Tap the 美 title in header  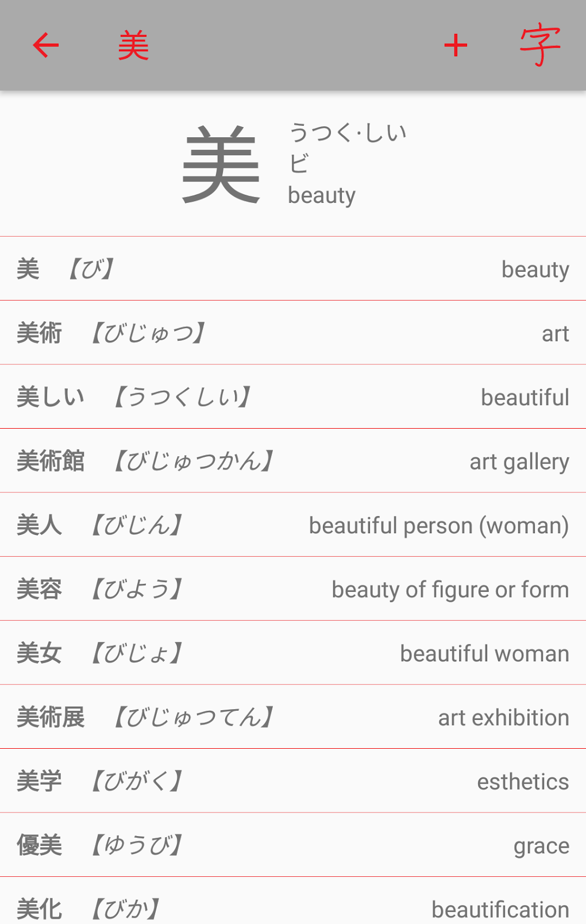coord(133,46)
